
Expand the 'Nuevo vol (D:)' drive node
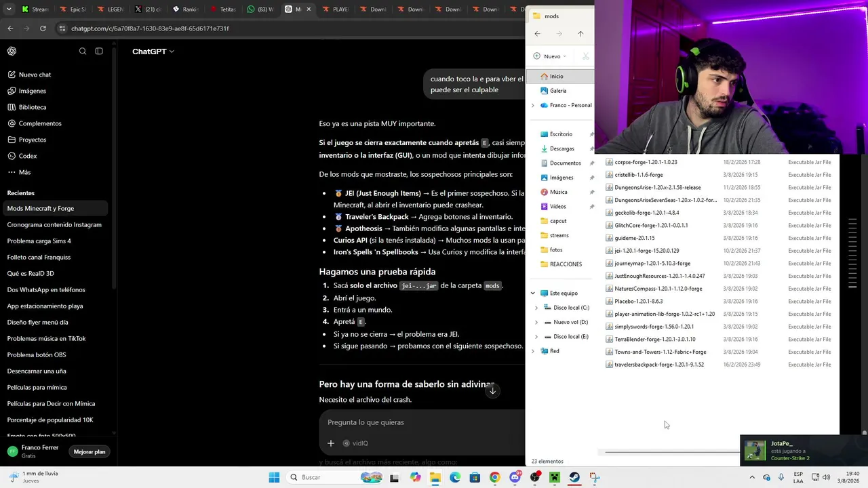pyautogui.click(x=536, y=323)
